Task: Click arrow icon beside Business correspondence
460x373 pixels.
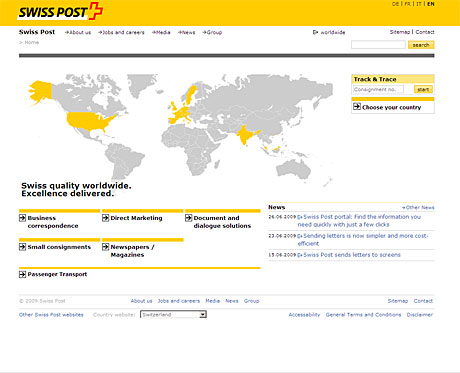Action: (x=22, y=218)
